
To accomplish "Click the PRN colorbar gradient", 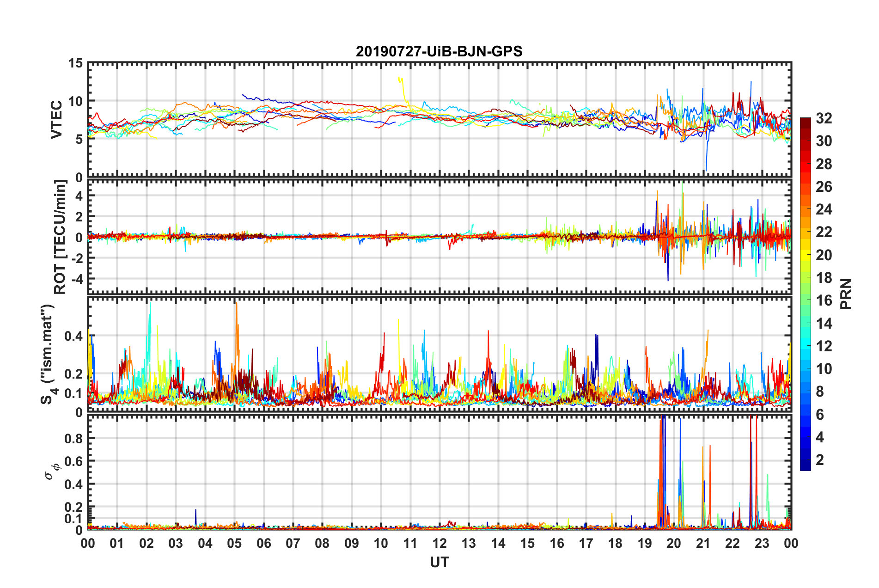I will point(806,294).
